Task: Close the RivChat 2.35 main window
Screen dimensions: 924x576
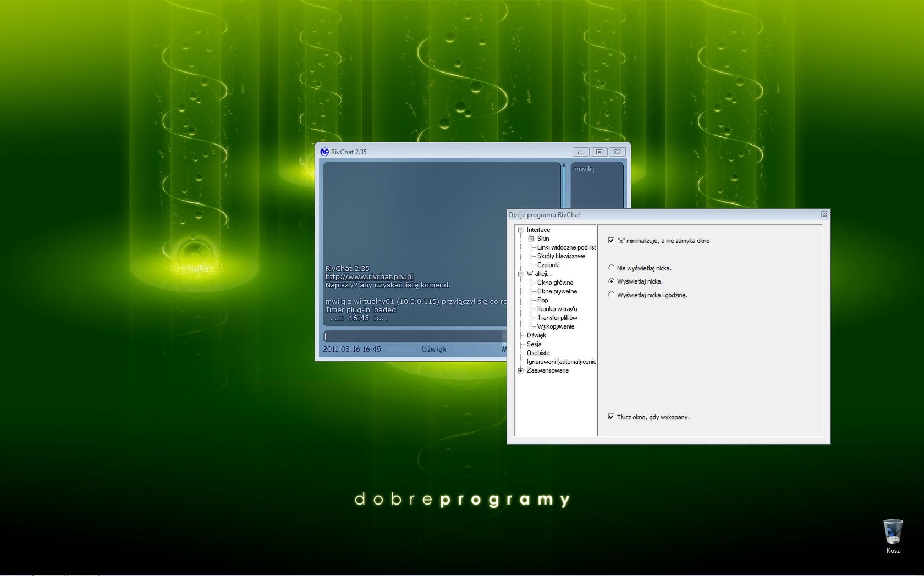Action: coord(617,152)
